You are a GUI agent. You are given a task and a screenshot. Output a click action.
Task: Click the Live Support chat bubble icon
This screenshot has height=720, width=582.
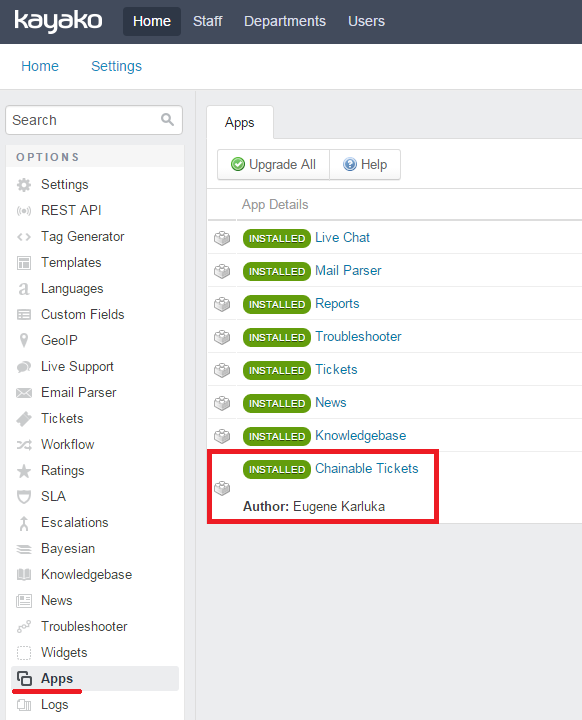(24, 367)
